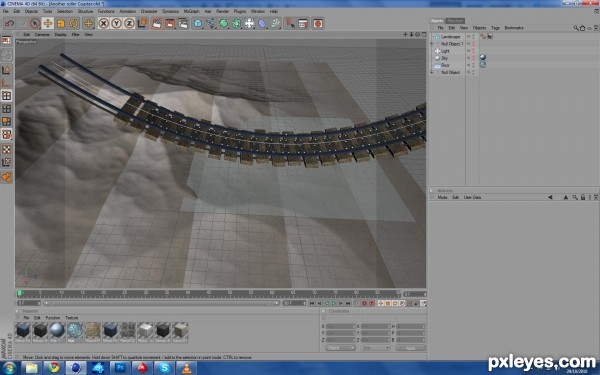Activate the Move tool in top toolbar
Viewport: 600px width, 375px height.
pos(48,23)
